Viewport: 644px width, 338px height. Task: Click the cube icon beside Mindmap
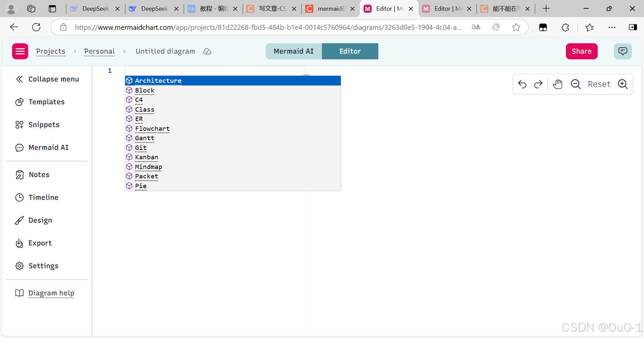129,167
